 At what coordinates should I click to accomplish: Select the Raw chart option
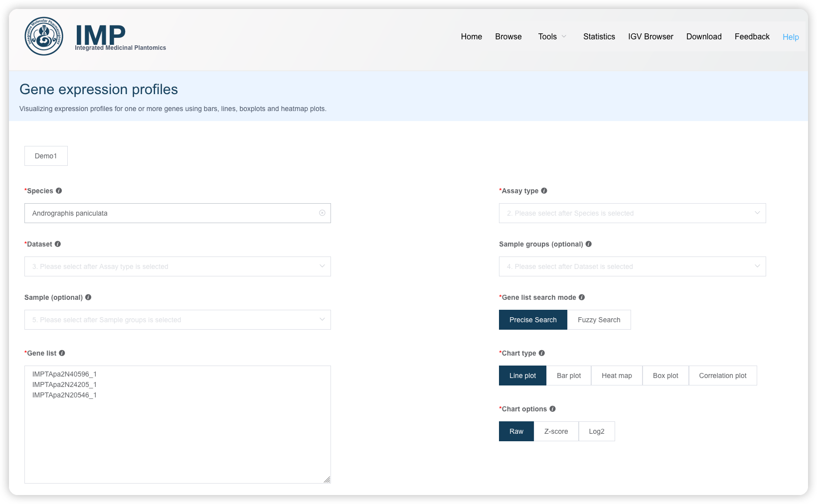point(516,431)
